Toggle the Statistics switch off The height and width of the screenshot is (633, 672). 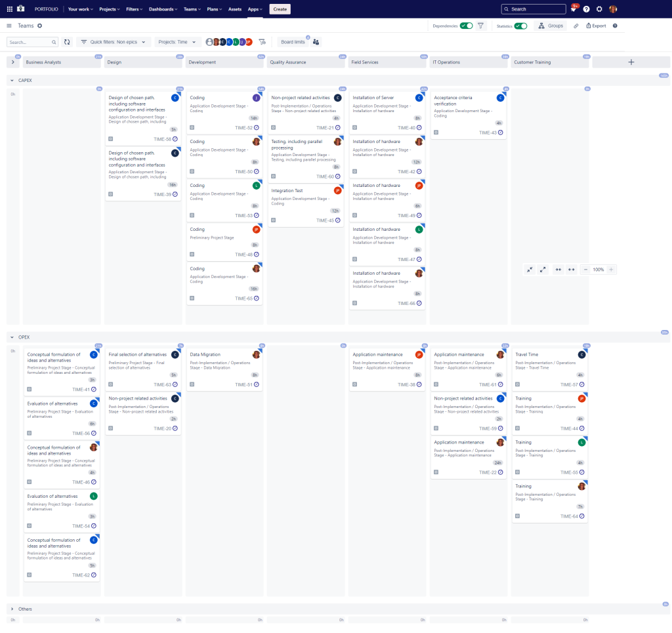tap(520, 26)
